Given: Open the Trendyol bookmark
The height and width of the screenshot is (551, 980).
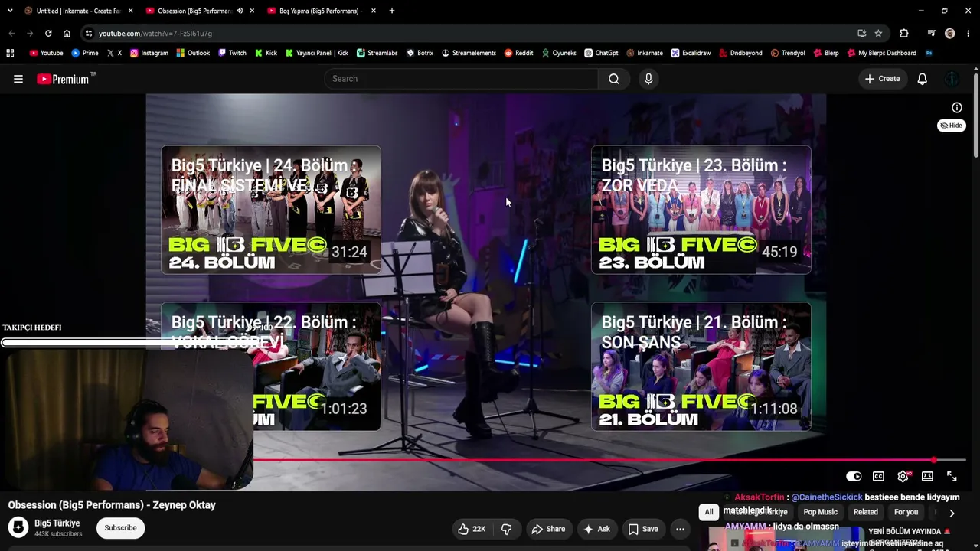Looking at the screenshot, I should [x=788, y=53].
